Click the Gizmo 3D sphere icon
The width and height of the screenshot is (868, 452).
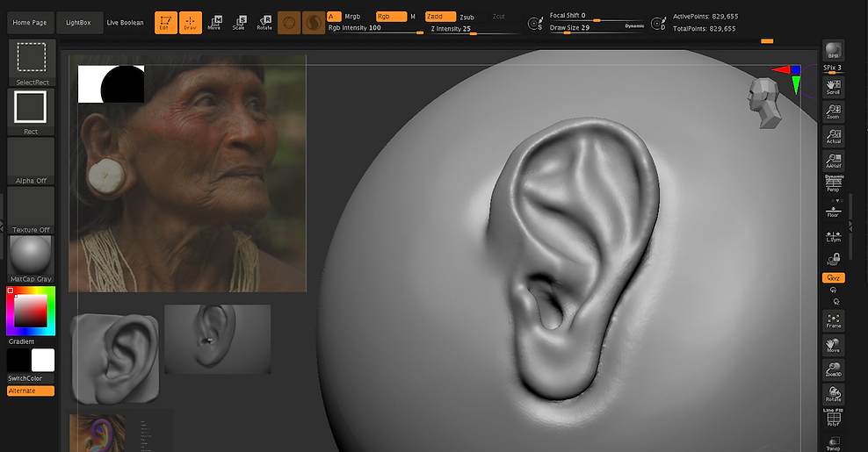[x=289, y=23]
